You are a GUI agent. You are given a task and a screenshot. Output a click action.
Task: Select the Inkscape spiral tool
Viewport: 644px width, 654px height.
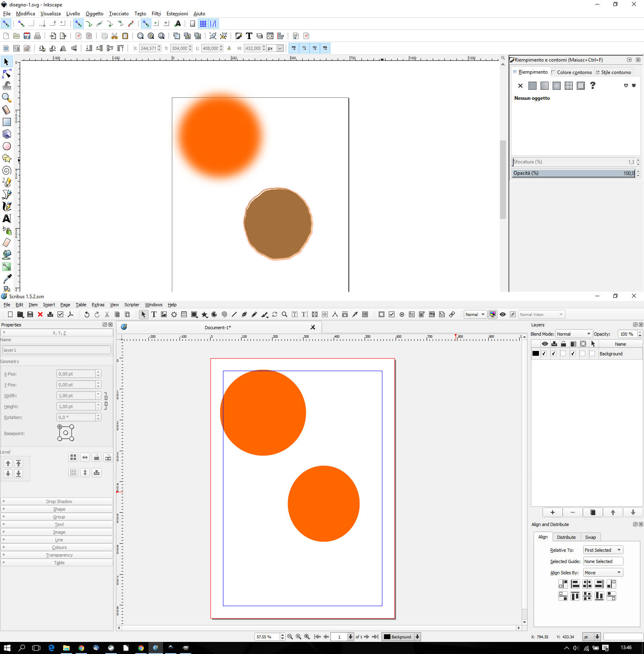(7, 170)
